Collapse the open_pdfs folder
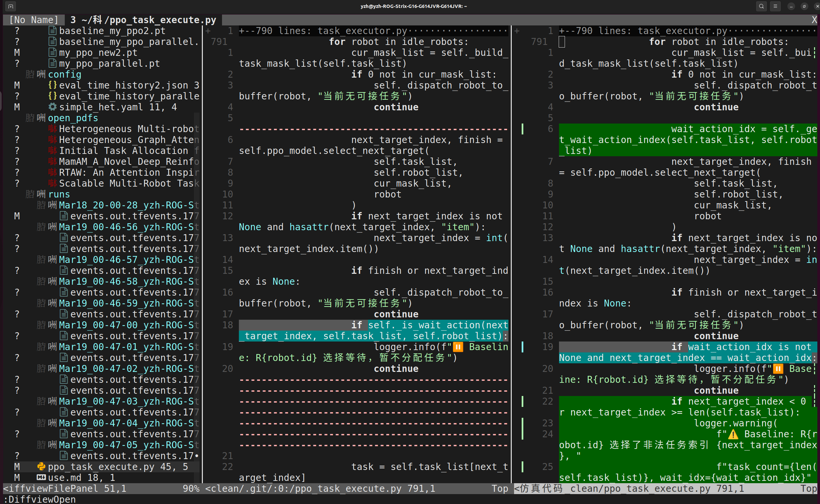 click(x=73, y=118)
